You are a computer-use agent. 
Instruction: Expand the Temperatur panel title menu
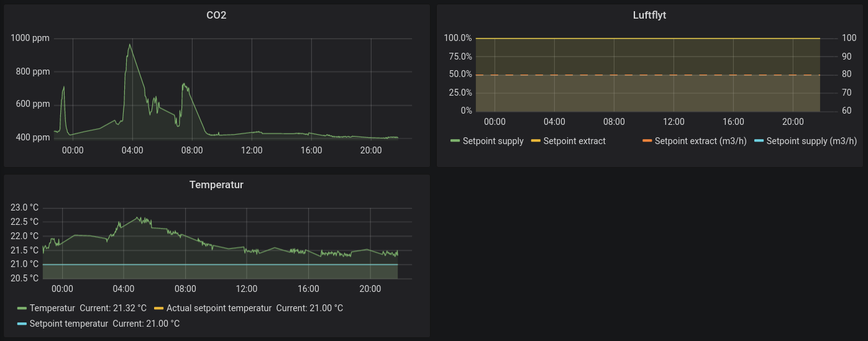(216, 184)
